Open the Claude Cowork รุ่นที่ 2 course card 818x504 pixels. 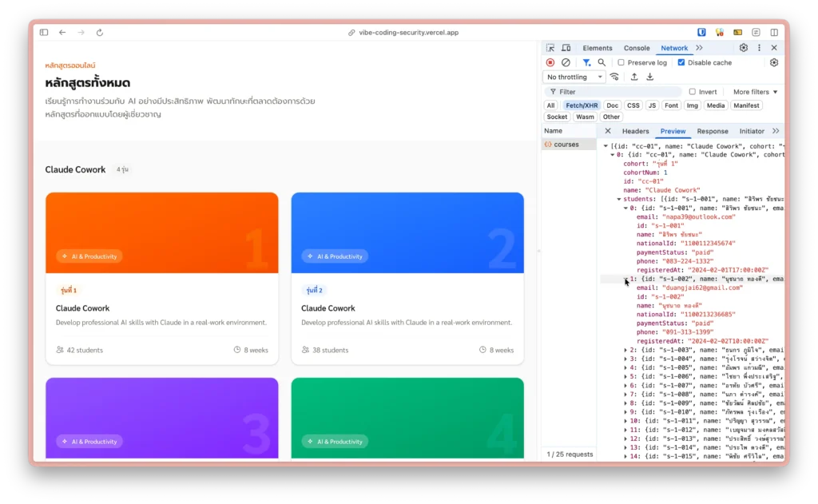[407, 278]
